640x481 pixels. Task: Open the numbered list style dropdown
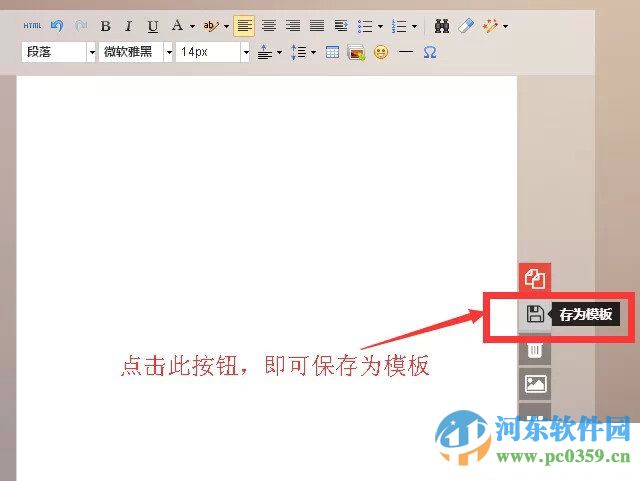tap(414, 27)
